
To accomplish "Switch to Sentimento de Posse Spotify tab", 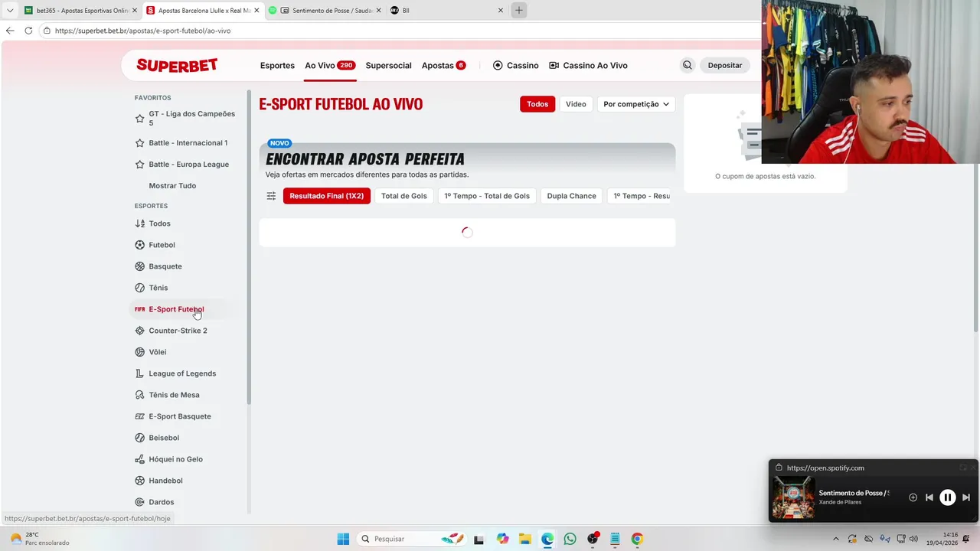I will [325, 10].
